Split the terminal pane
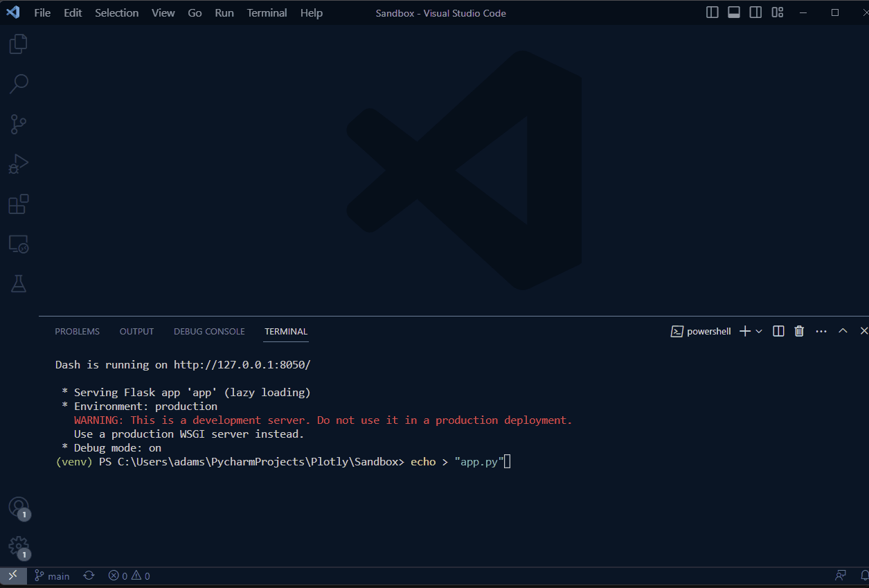This screenshot has height=588, width=869. click(x=778, y=331)
